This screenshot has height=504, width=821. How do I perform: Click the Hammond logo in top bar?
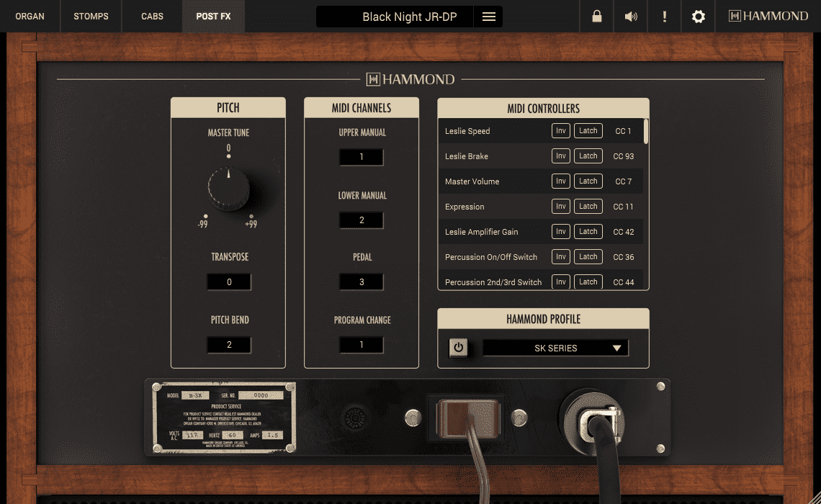[768, 17]
